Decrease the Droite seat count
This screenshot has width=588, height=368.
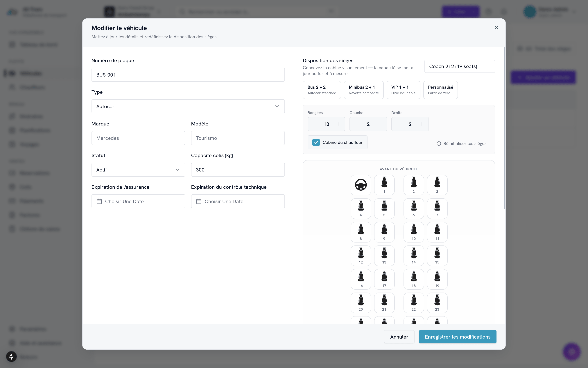tap(398, 124)
